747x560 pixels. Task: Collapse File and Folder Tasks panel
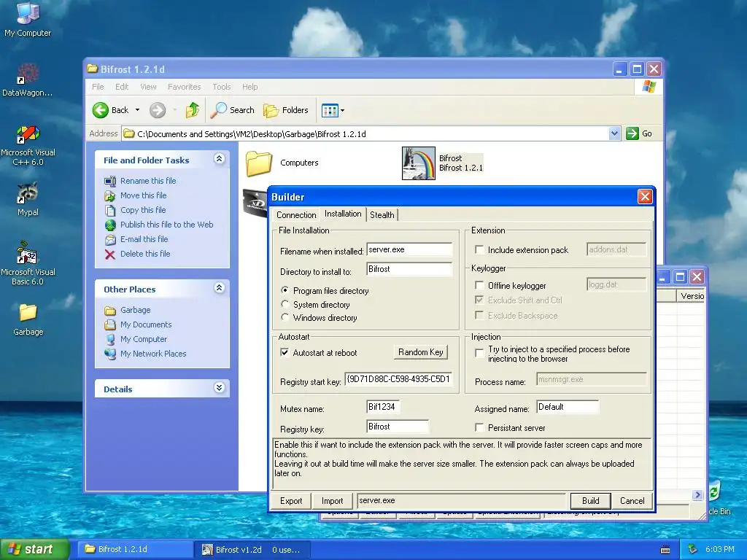click(219, 159)
